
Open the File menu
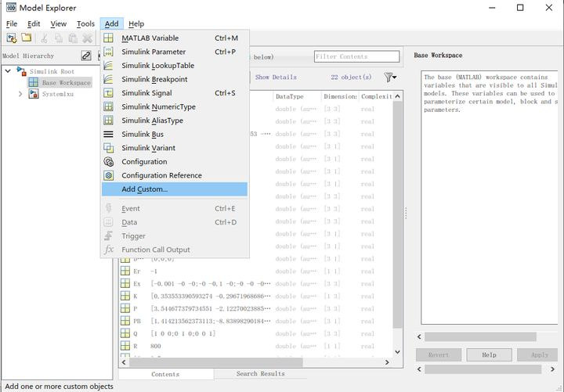[12, 23]
